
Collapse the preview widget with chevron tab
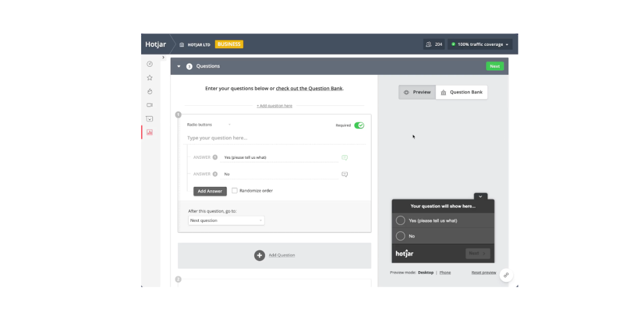[480, 196]
